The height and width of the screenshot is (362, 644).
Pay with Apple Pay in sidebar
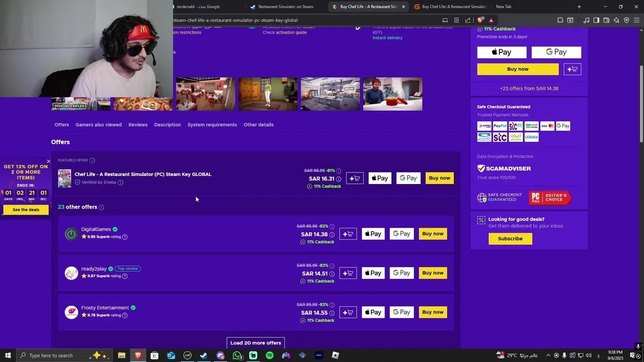(x=502, y=52)
